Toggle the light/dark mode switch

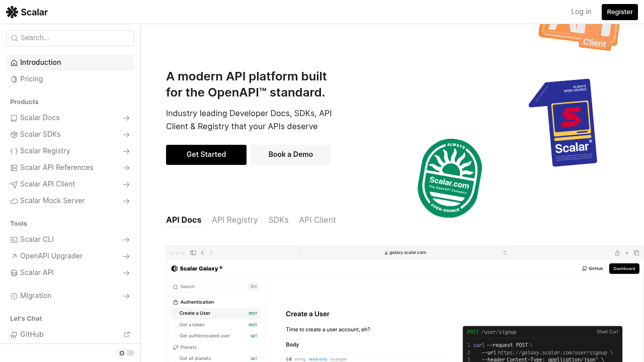(126, 353)
